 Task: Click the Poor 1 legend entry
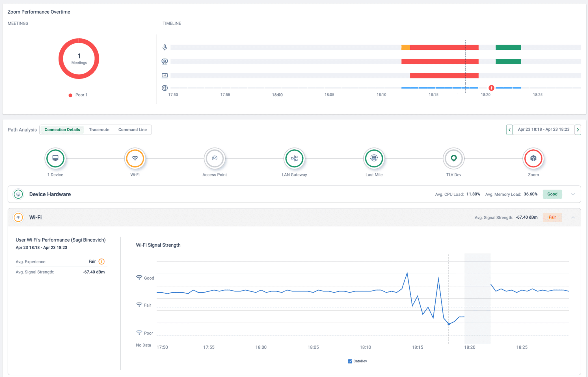78,95
